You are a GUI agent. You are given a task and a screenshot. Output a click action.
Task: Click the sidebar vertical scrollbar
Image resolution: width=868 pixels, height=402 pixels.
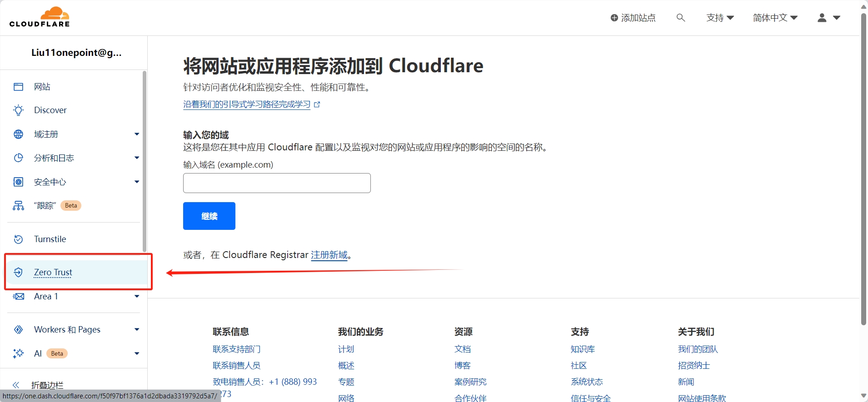coord(145,161)
